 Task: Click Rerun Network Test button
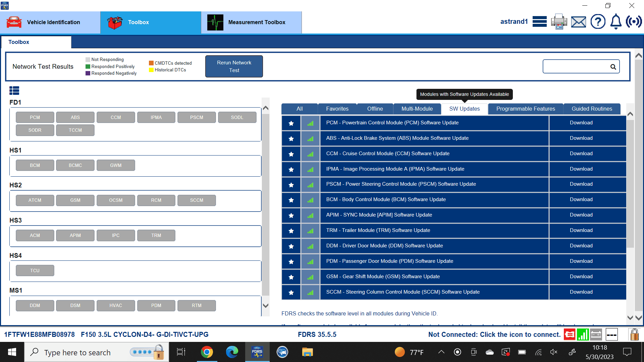click(x=234, y=66)
